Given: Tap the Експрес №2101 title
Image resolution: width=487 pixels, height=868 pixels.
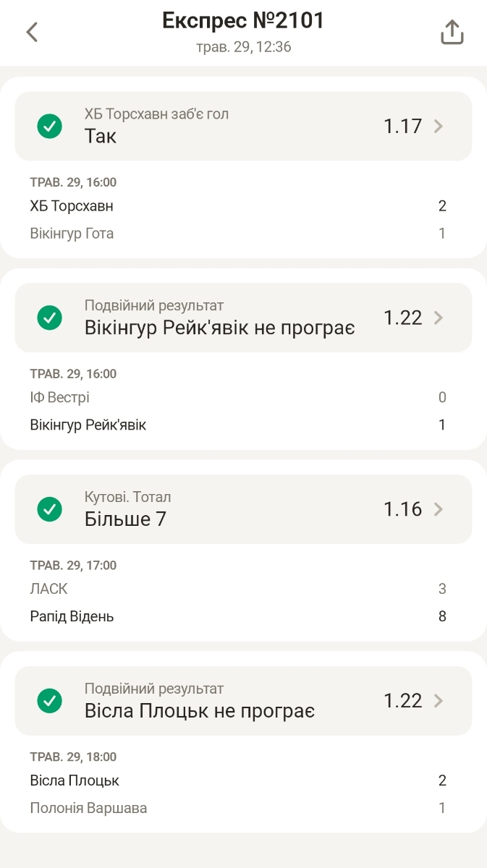Looking at the screenshot, I should point(243,22).
